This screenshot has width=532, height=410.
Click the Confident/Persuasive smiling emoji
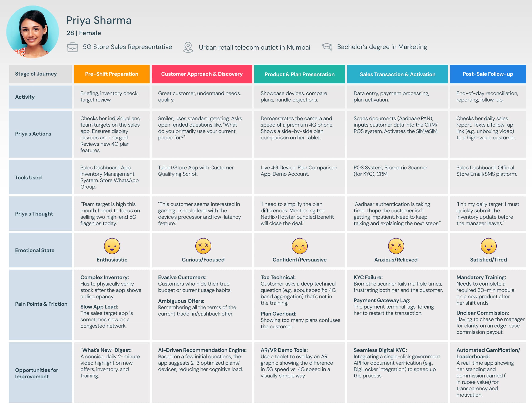coord(299,246)
